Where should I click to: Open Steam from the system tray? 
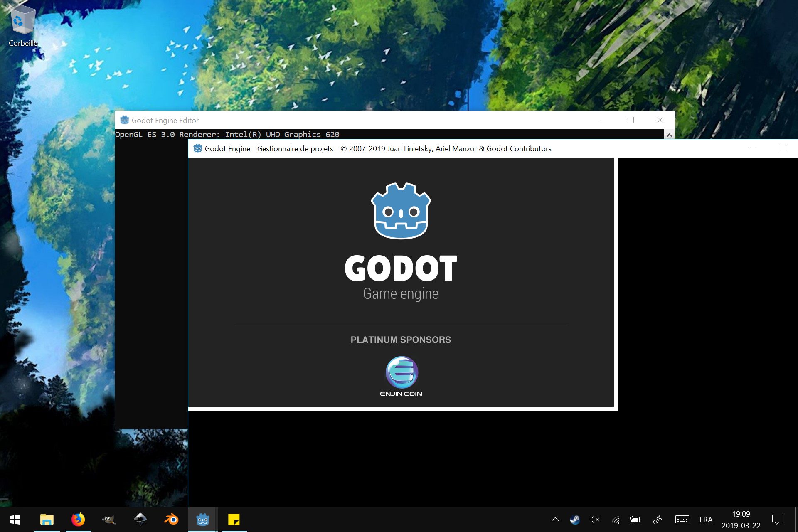pyautogui.click(x=575, y=519)
